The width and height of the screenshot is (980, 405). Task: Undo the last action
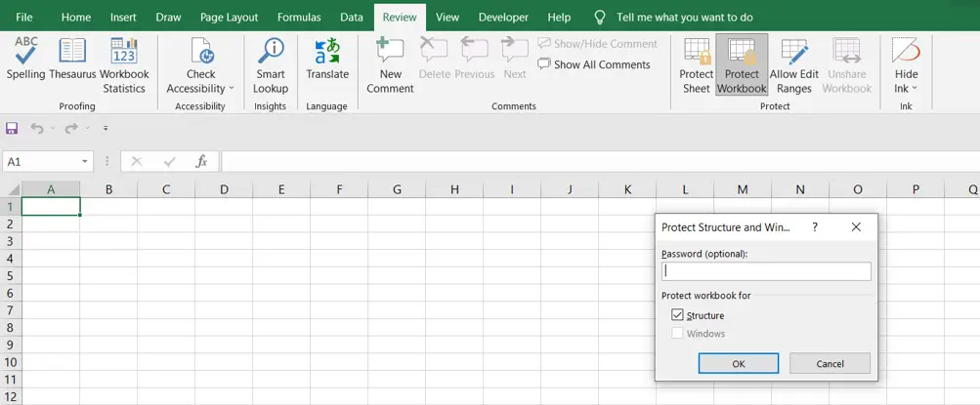[x=37, y=128]
